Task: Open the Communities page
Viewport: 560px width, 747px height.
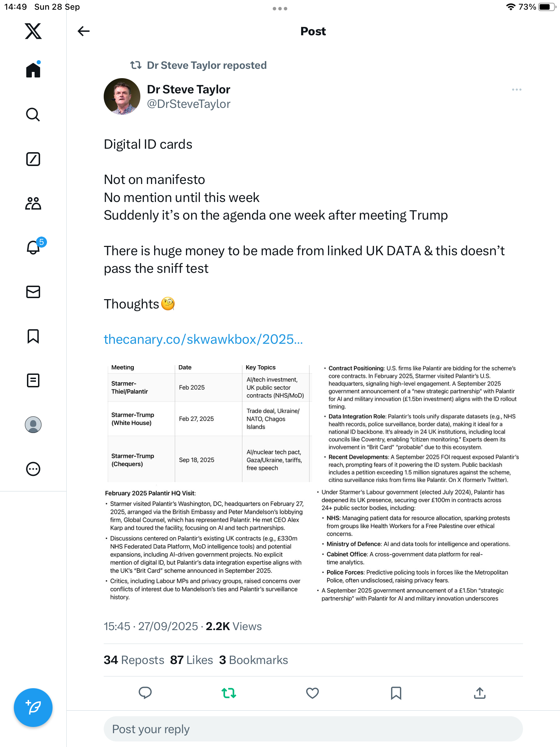Action: [33, 203]
